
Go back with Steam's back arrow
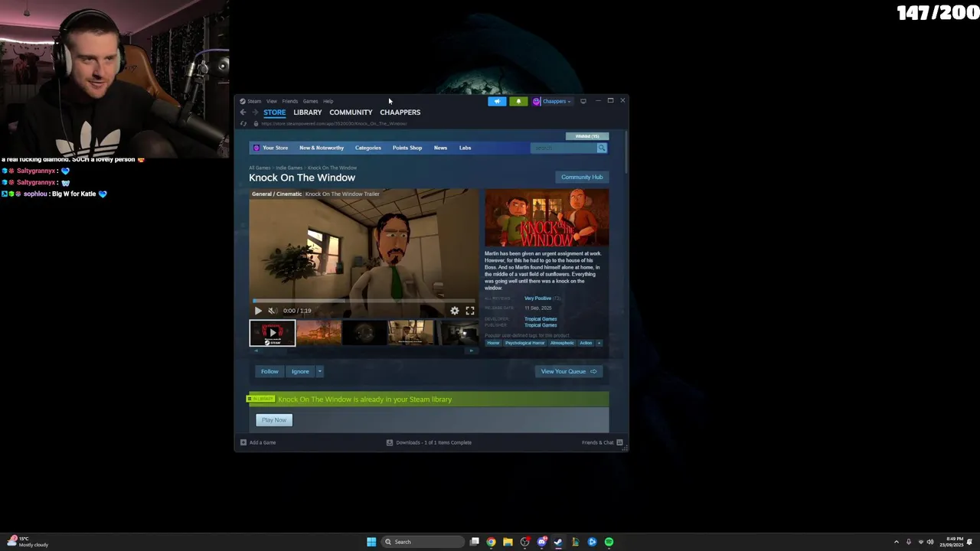243,112
